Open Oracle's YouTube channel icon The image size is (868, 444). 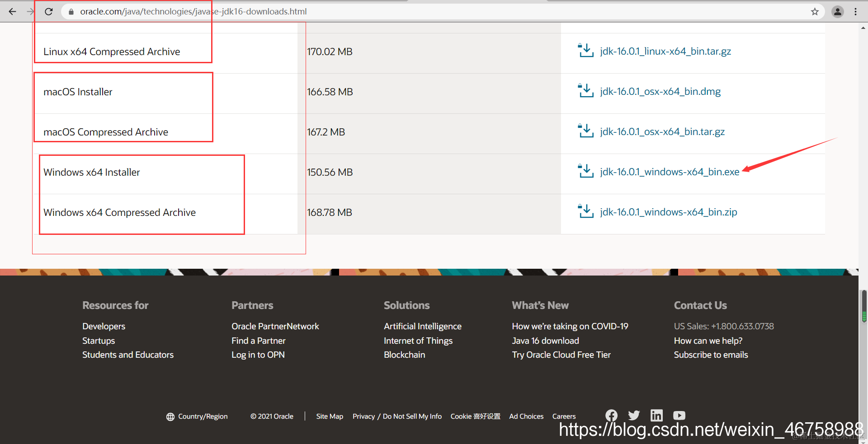pyautogui.click(x=679, y=416)
